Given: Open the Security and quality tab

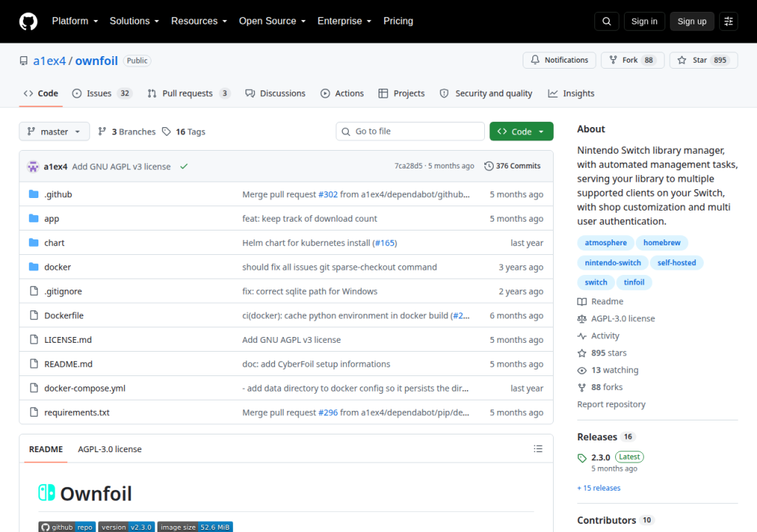Looking at the screenshot, I should tap(486, 94).
